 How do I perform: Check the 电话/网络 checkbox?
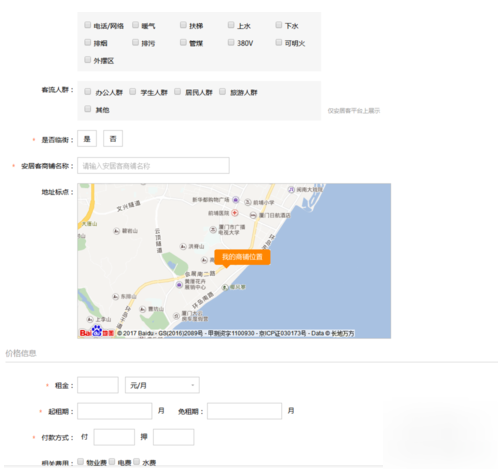coord(88,25)
